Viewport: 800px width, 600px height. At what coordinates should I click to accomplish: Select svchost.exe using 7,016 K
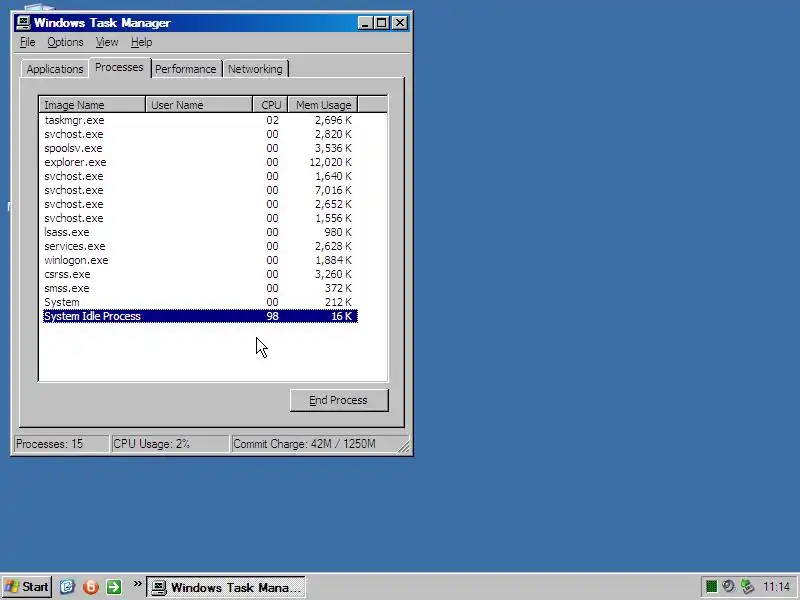point(200,190)
